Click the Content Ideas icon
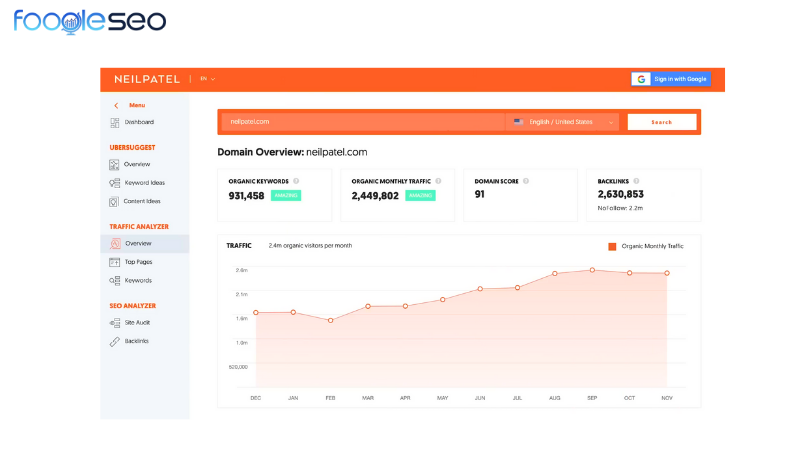800x450 pixels. (x=115, y=201)
